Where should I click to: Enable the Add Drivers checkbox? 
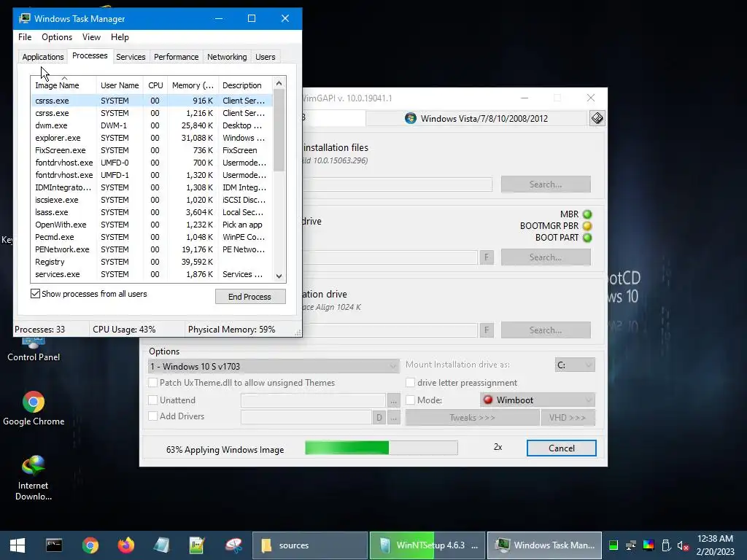click(153, 416)
